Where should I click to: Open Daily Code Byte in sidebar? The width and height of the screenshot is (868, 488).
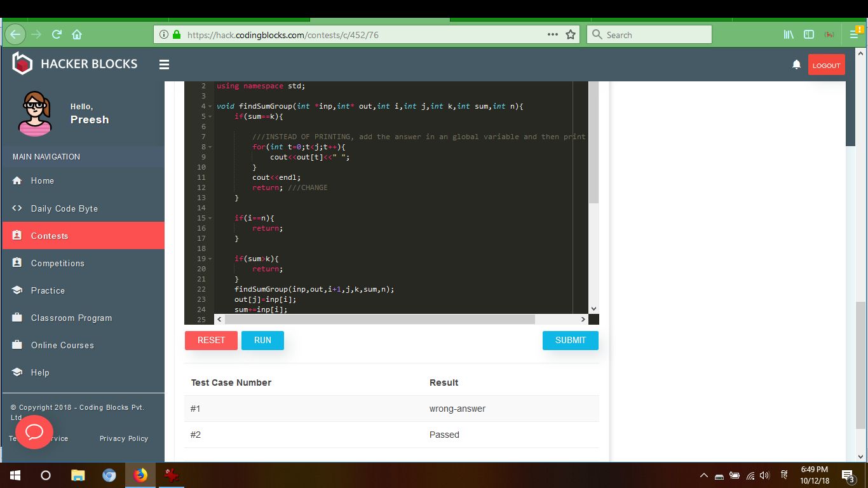(x=64, y=208)
